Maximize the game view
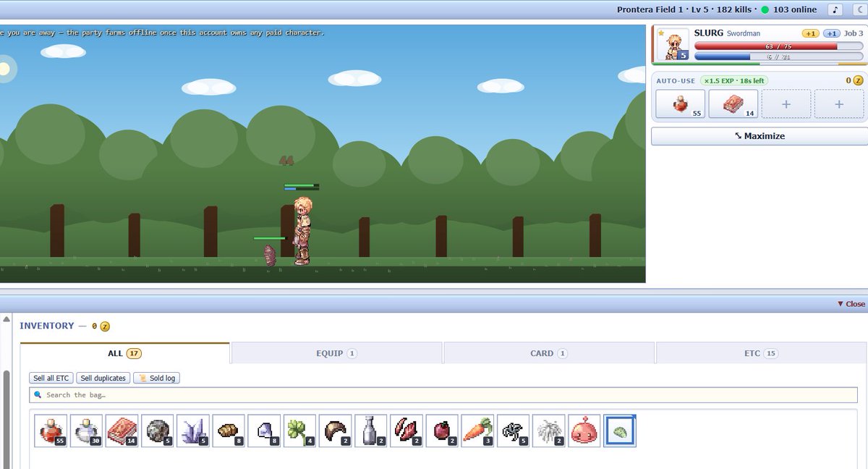The width and height of the screenshot is (868, 469). click(759, 136)
